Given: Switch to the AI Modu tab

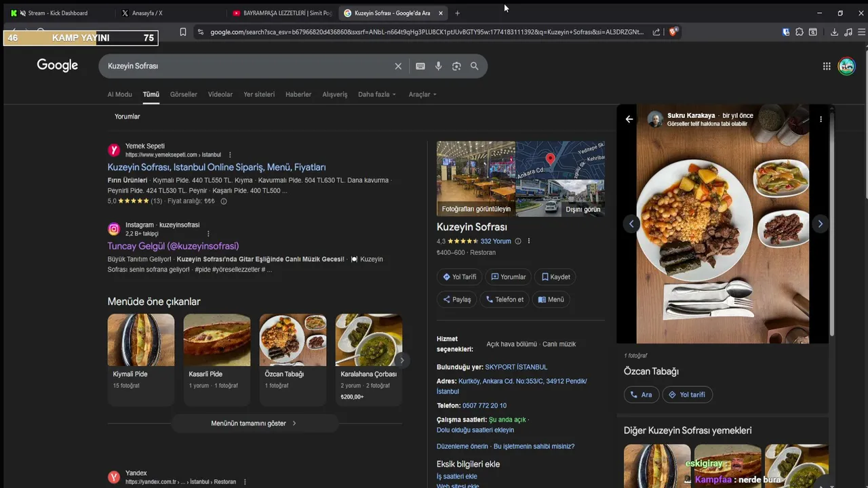Looking at the screenshot, I should click(x=119, y=94).
